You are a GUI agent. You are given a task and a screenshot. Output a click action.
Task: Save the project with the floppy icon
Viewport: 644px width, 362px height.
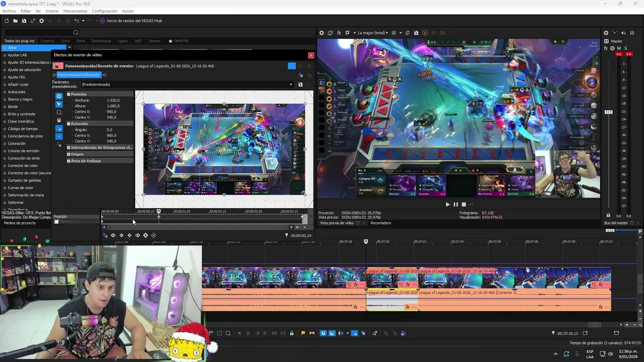click(24, 21)
